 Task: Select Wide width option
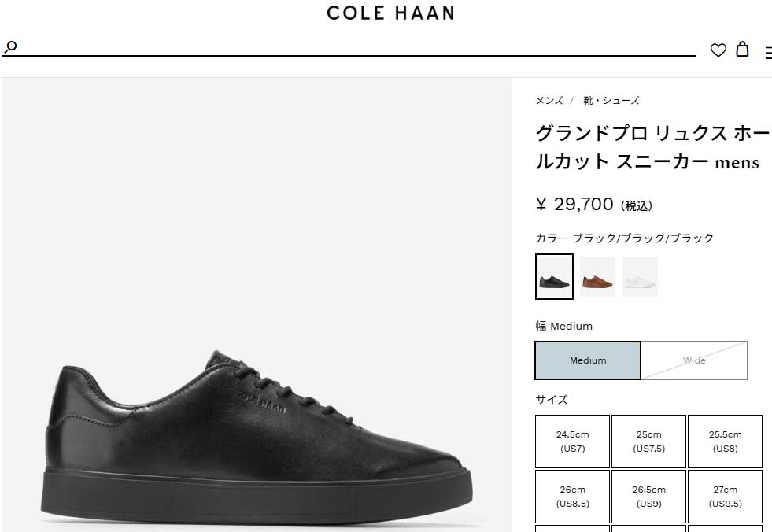click(x=694, y=360)
